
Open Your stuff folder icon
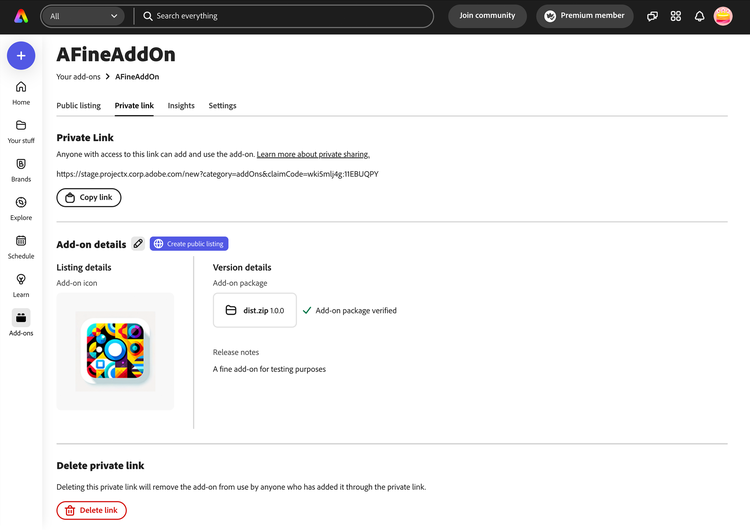point(21,126)
